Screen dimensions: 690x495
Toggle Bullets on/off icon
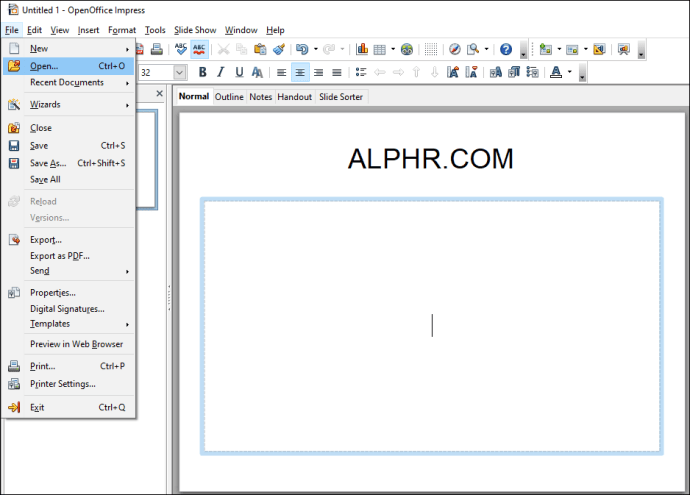click(361, 72)
